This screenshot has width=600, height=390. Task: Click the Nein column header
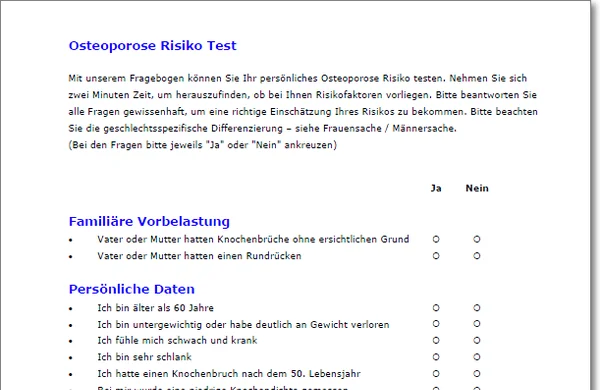click(x=477, y=188)
